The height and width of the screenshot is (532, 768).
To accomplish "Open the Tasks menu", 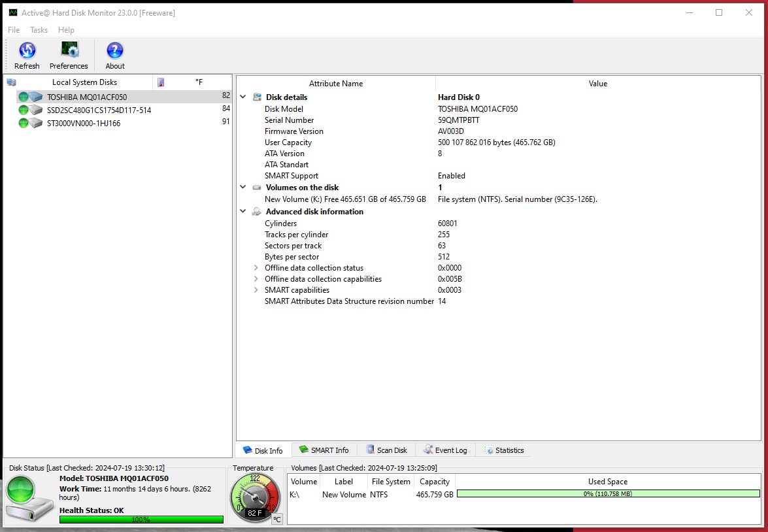I will tap(39, 30).
